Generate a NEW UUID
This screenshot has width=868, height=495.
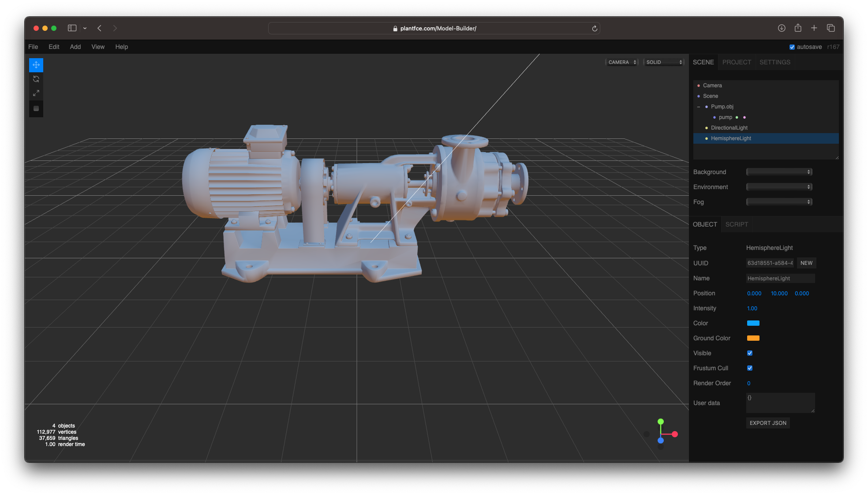(806, 263)
